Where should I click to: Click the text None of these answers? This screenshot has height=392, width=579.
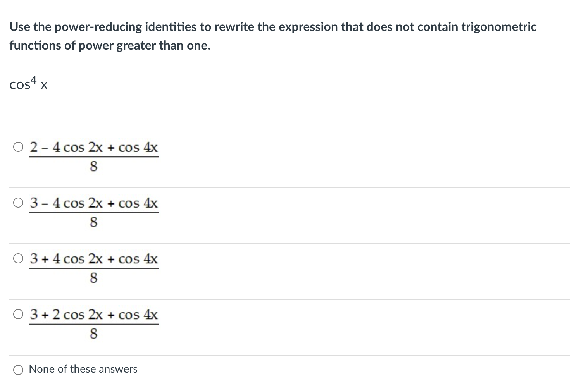pyautogui.click(x=83, y=369)
